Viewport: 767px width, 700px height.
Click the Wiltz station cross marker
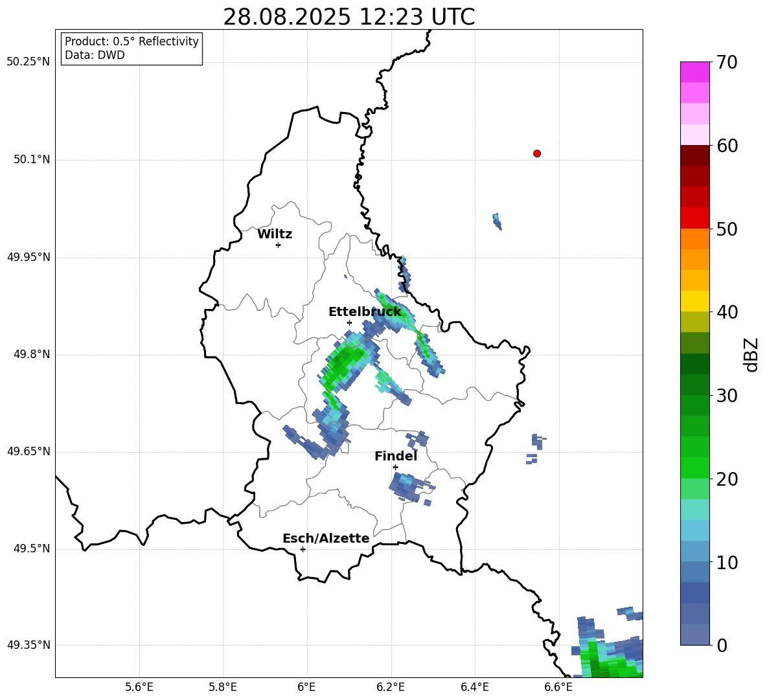279,245
